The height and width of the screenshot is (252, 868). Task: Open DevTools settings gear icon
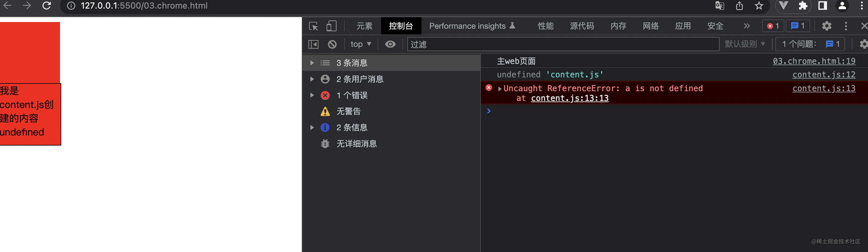click(827, 26)
